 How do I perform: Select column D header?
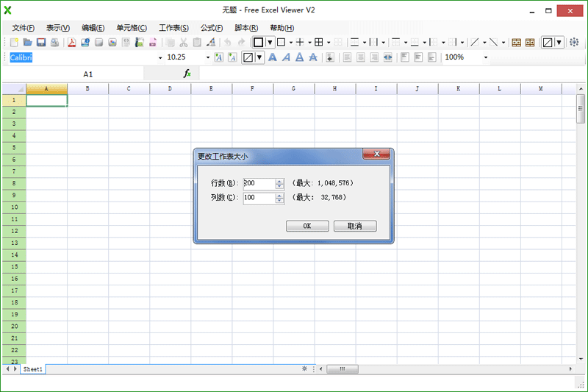(x=170, y=88)
